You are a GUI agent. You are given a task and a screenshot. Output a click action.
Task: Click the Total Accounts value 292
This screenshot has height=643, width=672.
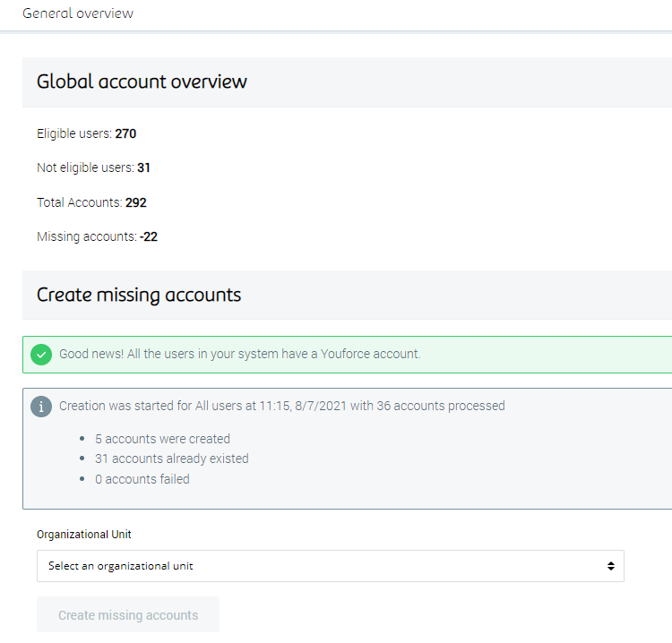click(x=136, y=203)
